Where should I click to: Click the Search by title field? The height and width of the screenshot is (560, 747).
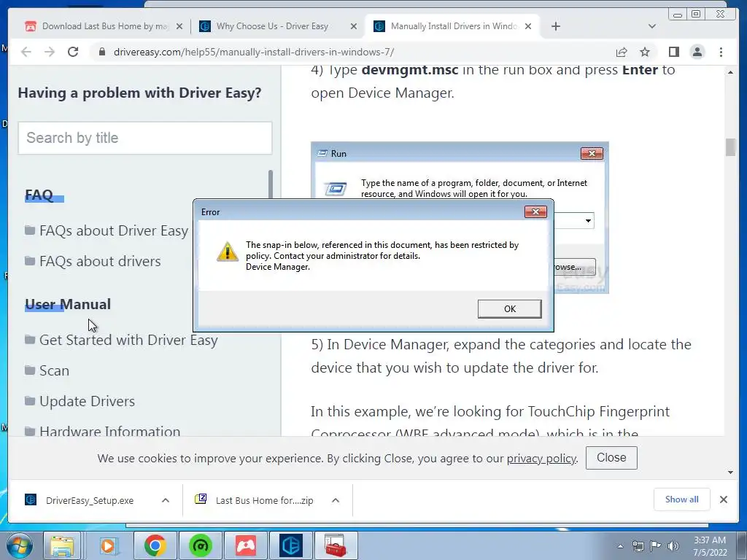pos(145,138)
